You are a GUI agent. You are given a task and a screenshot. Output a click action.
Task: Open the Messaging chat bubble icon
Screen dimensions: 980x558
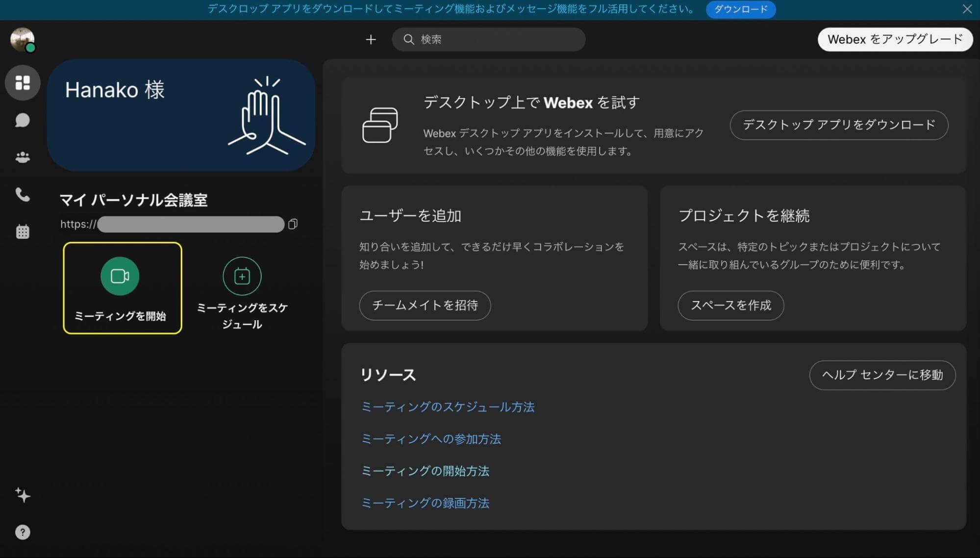coord(23,120)
